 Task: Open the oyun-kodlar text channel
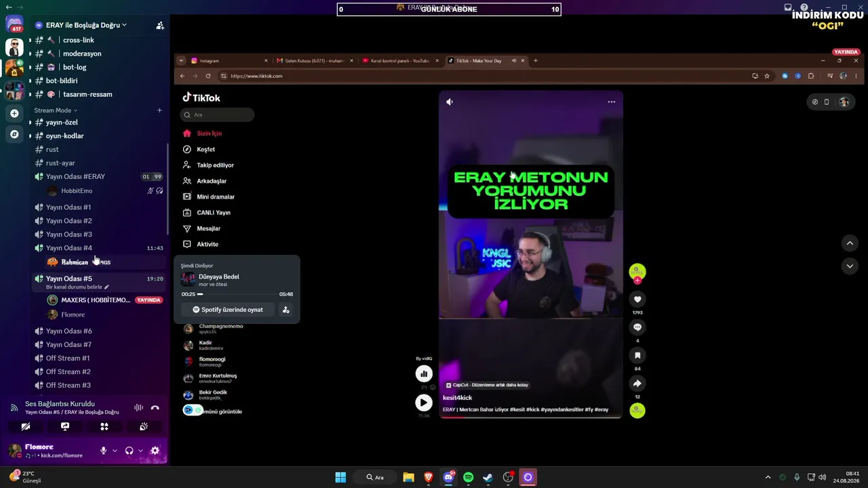64,136
